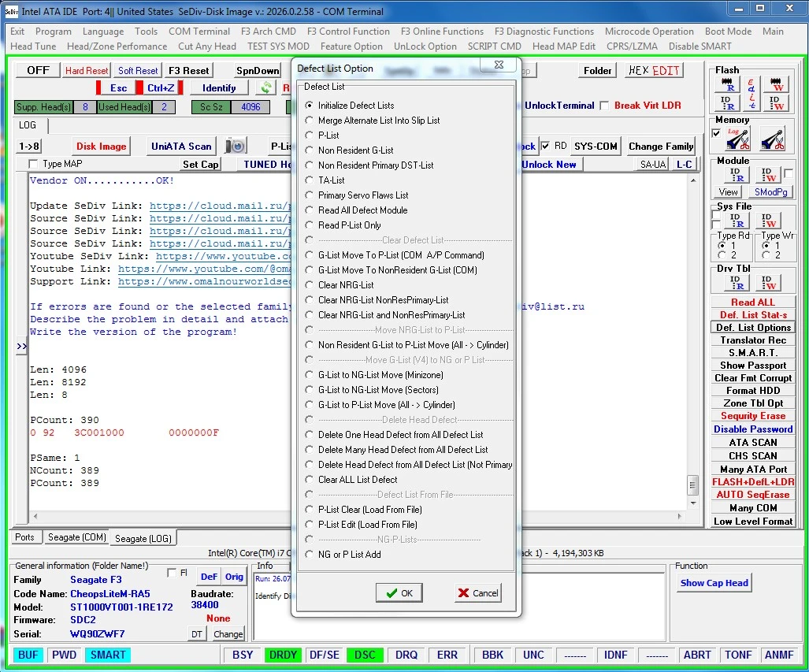The height and width of the screenshot is (672, 809).
Task: Confirm dialog with OK button
Action: click(399, 593)
